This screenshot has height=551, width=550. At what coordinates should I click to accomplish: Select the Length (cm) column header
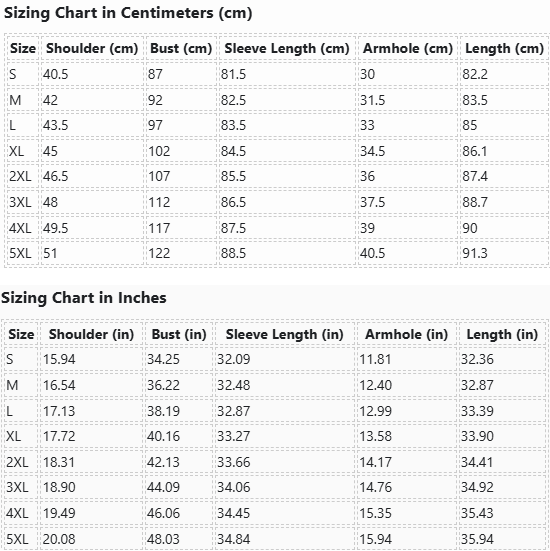(504, 48)
